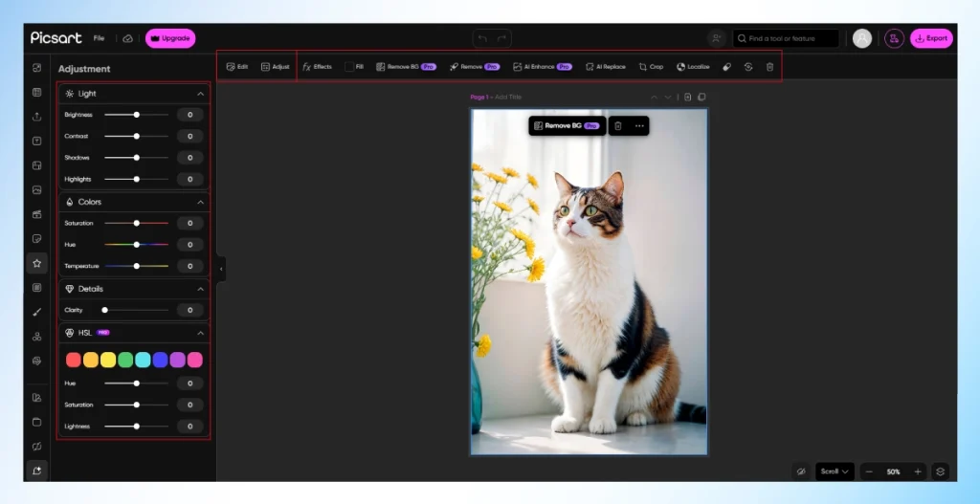The width and height of the screenshot is (980, 504).
Task: Click the Add Title page text
Action: 508,98
